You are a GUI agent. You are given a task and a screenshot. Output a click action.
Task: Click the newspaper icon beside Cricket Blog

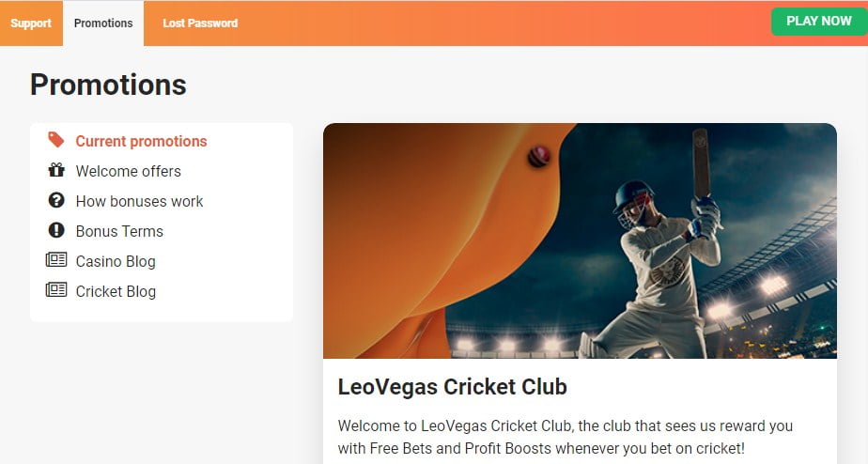tap(56, 289)
